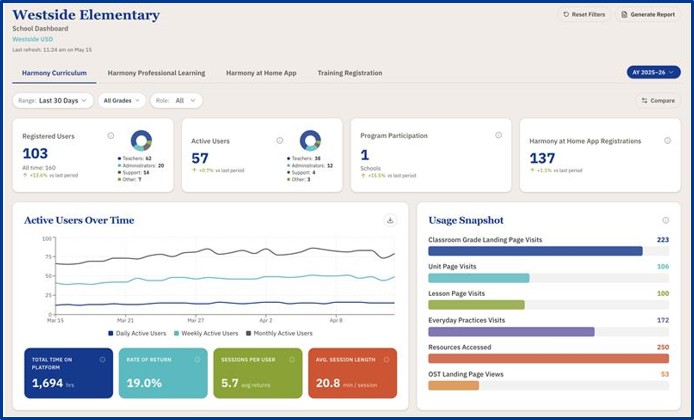Show info for Harmony at Home App Registrations
The width and height of the screenshot is (694, 420).
(x=667, y=140)
